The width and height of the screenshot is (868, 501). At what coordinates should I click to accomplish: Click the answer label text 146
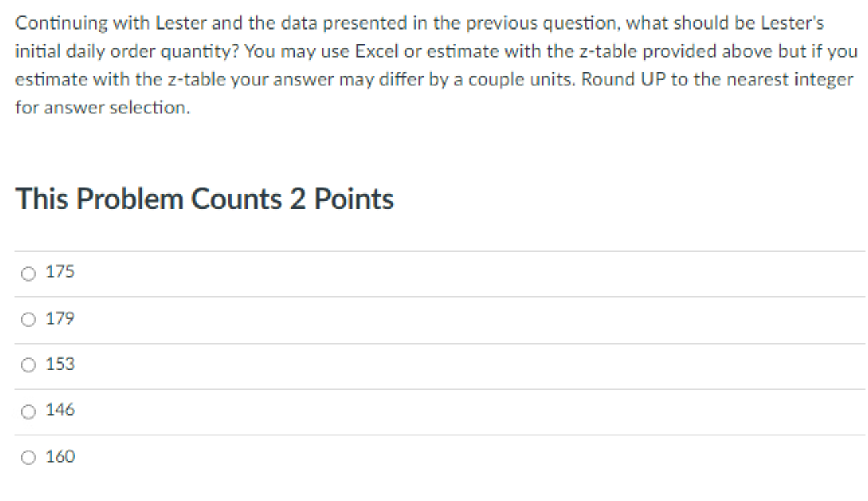60,410
